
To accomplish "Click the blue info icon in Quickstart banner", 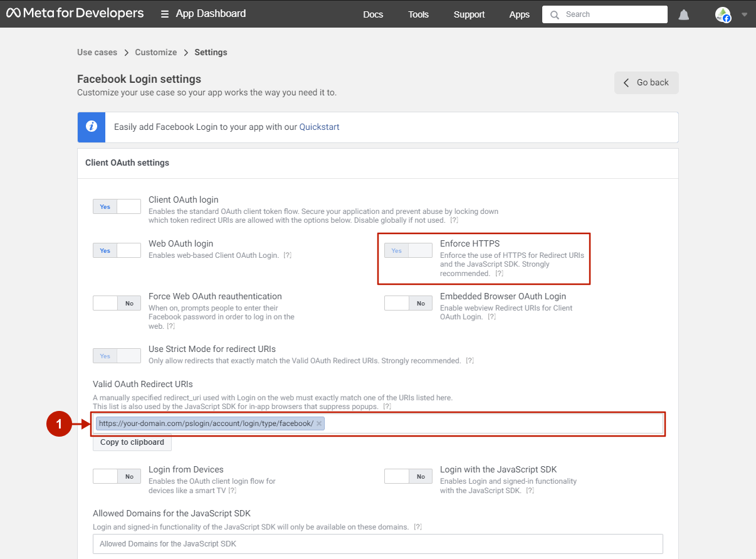I will [x=92, y=127].
